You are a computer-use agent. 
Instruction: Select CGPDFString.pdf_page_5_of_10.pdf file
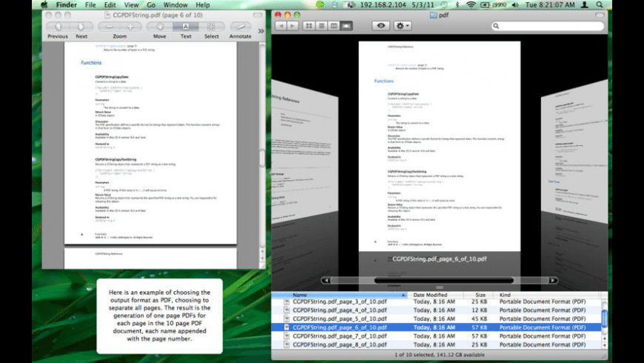tap(436, 319)
